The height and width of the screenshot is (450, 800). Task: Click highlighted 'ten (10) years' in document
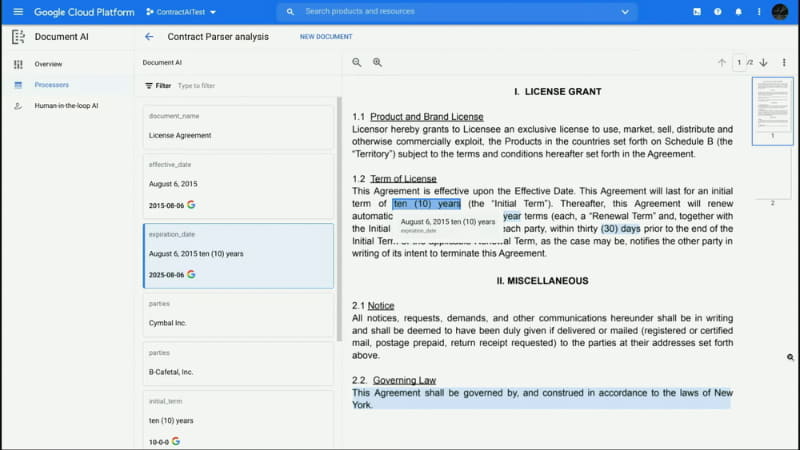pyautogui.click(x=427, y=204)
